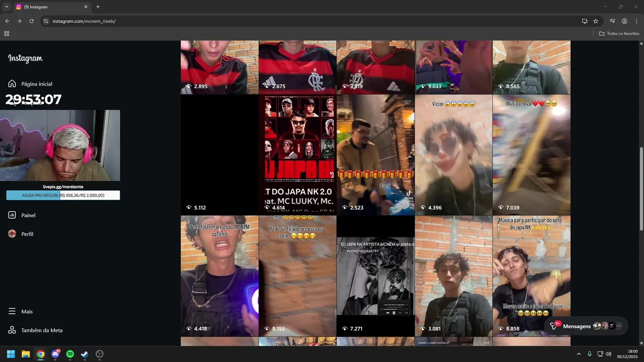Screen dimensions: 644x362
Task: Open the reel with 8.858 views
Action: point(531,276)
